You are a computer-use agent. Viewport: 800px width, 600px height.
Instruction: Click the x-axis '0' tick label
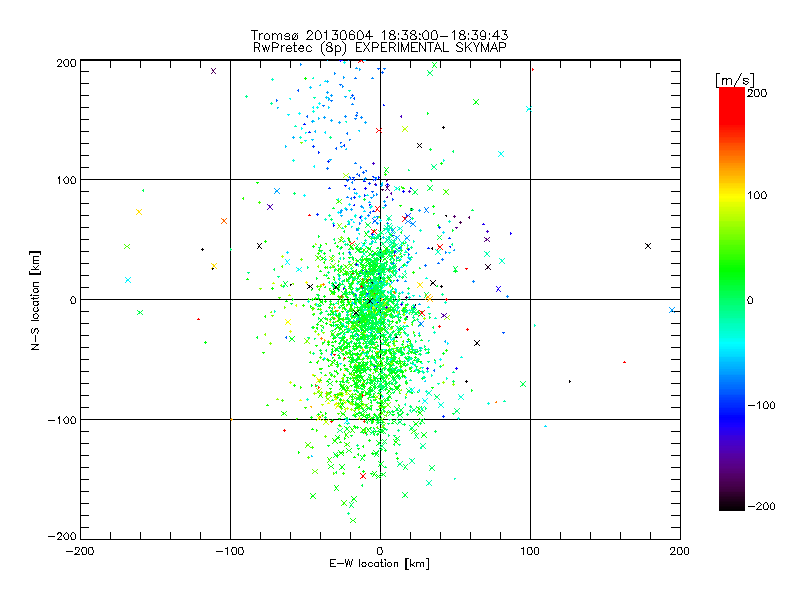click(380, 551)
